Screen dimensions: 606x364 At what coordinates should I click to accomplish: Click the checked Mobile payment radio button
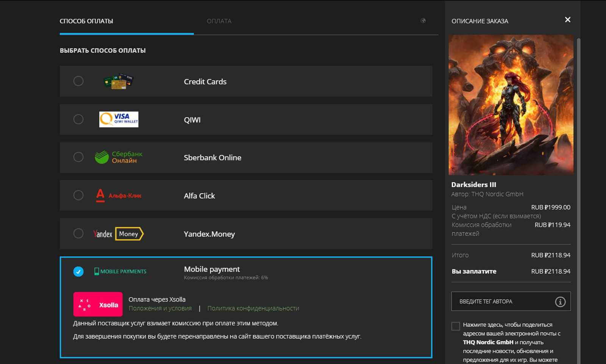[78, 272]
